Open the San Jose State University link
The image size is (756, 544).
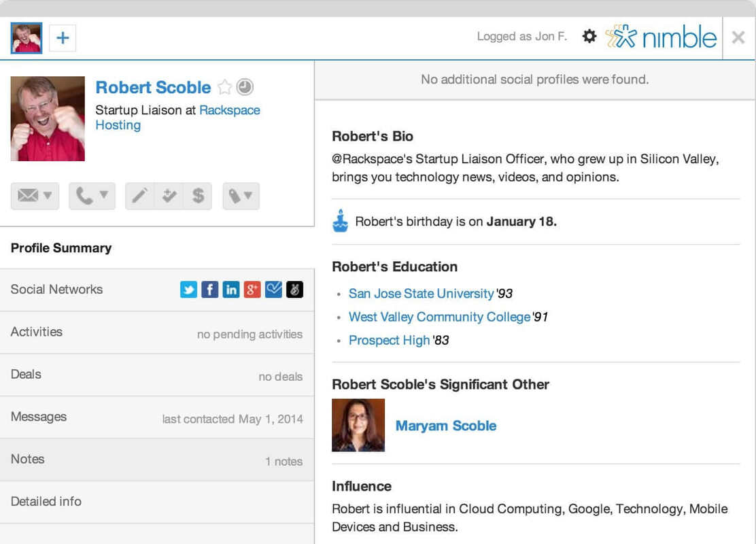[420, 294]
